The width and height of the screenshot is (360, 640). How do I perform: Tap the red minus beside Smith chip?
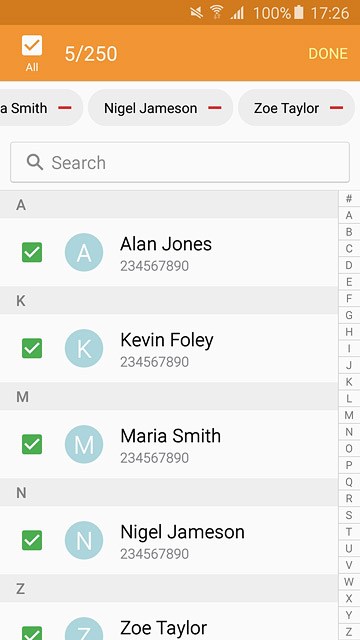65,108
